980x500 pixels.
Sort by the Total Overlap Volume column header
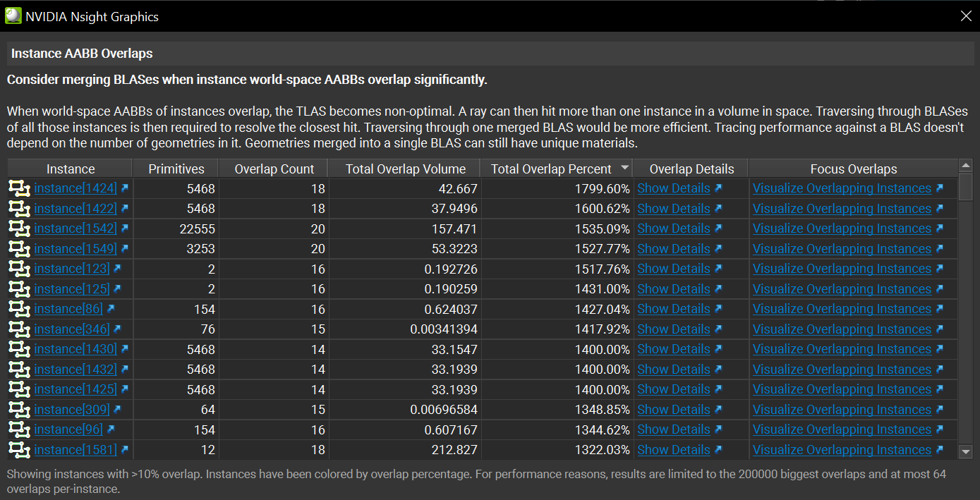(405, 169)
